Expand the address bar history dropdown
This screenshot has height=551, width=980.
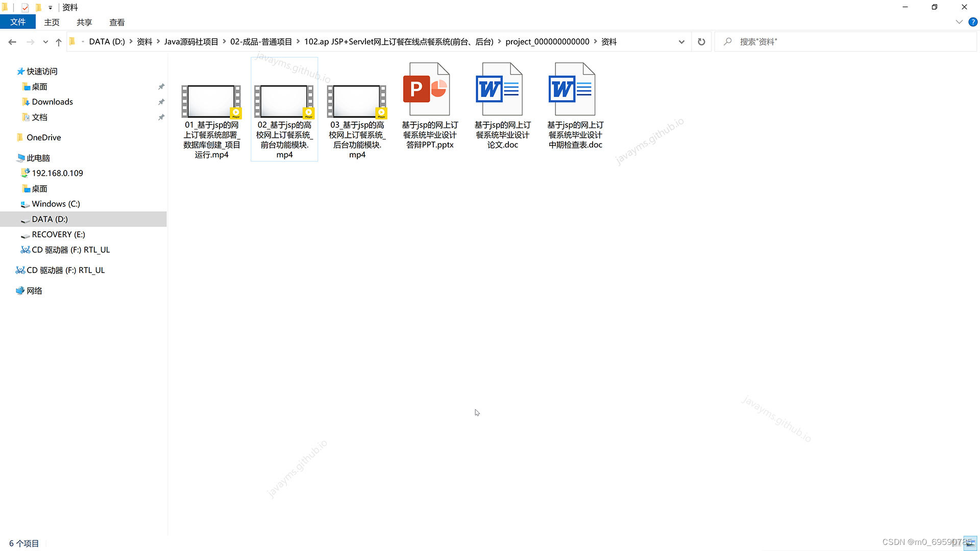[681, 42]
